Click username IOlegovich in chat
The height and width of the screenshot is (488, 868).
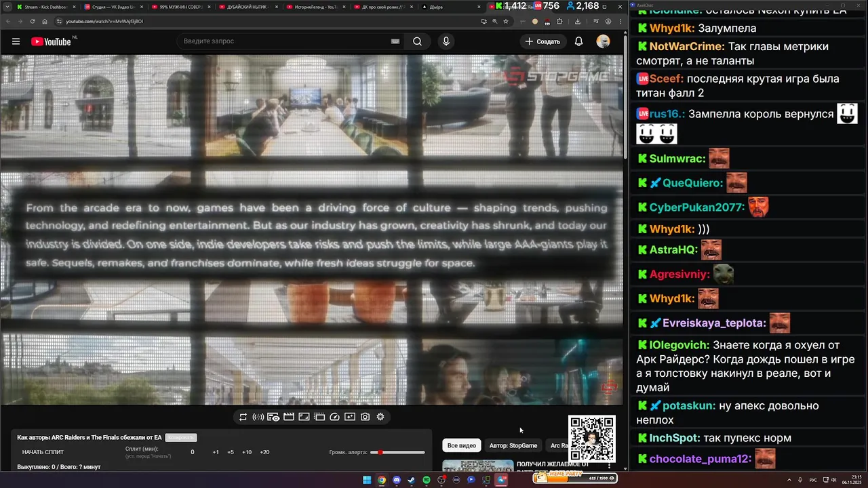[x=679, y=345]
